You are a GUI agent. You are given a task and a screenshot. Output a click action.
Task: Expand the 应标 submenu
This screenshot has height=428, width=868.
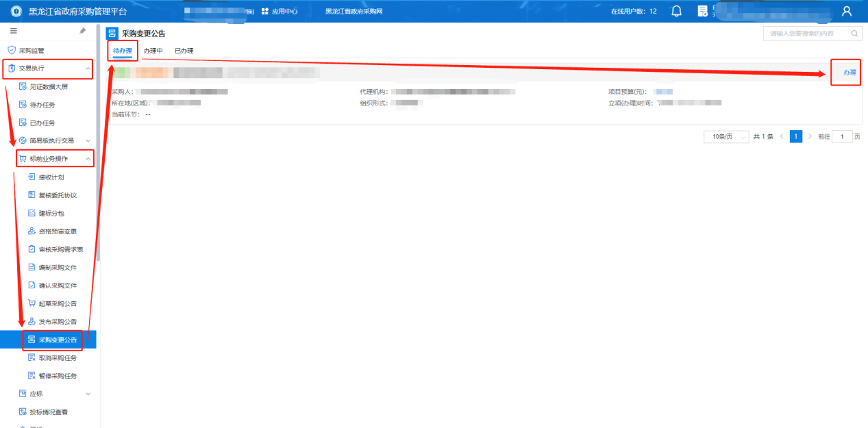coord(88,394)
